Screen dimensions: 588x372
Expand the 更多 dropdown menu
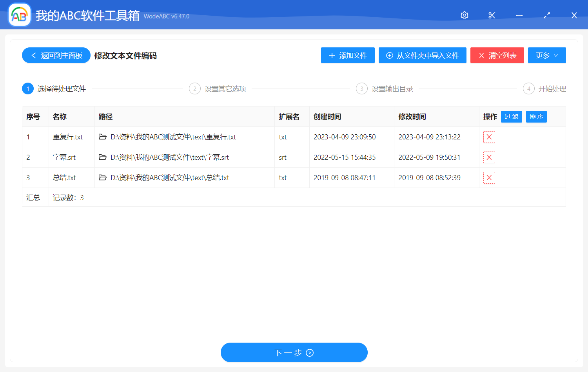(x=547, y=55)
